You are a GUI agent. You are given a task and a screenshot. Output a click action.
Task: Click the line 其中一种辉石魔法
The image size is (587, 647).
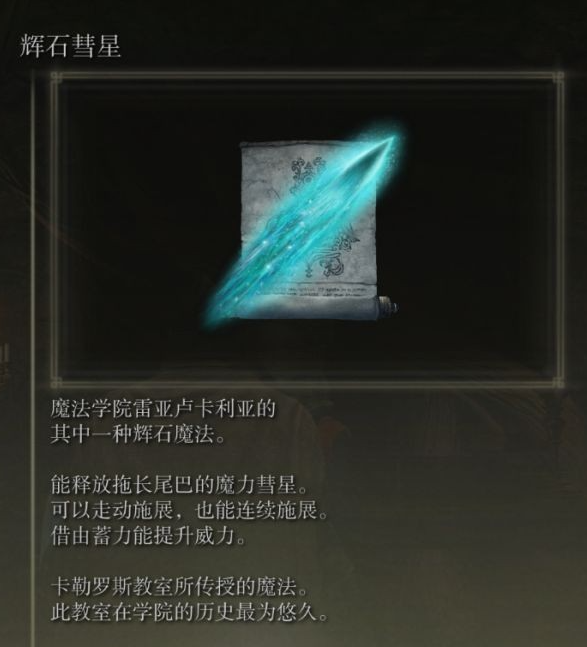pos(138,434)
